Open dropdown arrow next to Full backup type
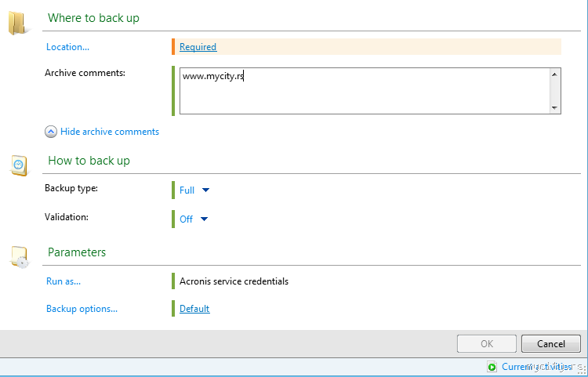588x377 pixels. tap(205, 190)
